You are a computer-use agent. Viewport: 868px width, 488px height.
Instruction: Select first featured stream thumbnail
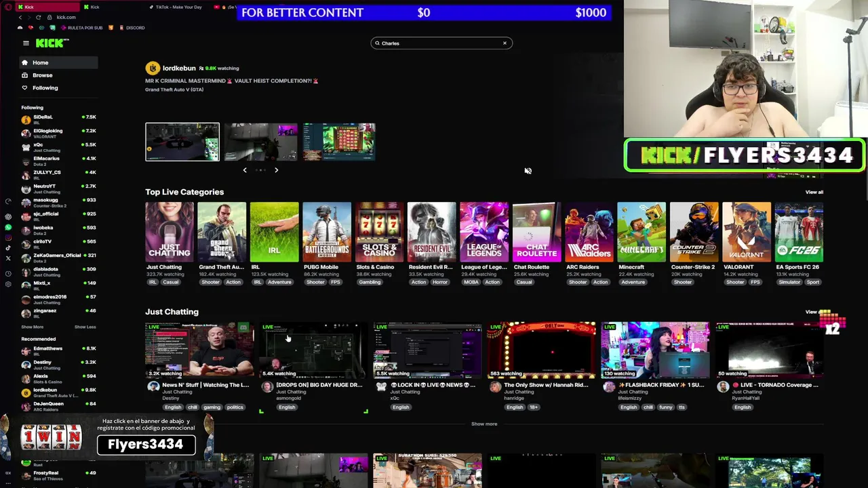[x=182, y=142]
